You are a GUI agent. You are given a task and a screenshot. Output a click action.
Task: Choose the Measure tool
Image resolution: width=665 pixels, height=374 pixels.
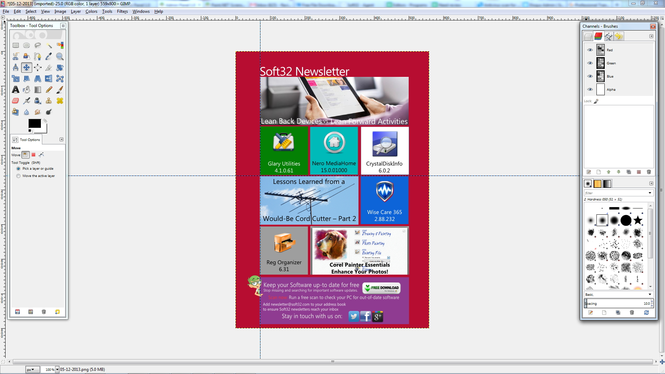point(16,67)
